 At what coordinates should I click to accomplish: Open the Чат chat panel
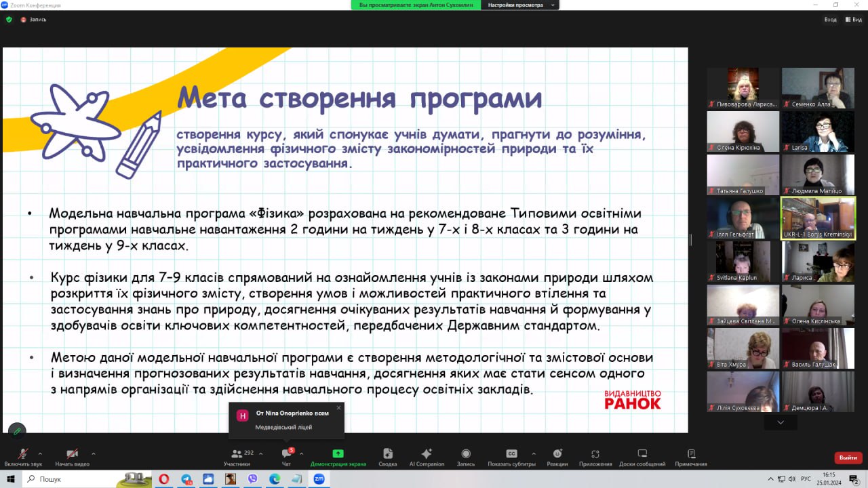(286, 454)
